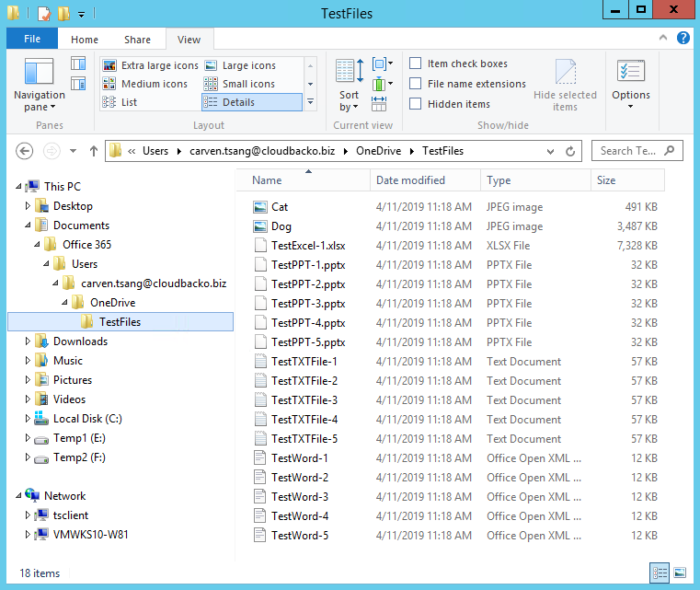Click the Up one level arrow
The height and width of the screenshot is (590, 700).
[x=93, y=151]
